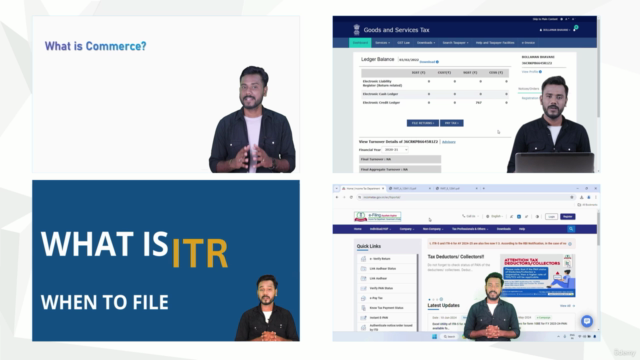640x360 pixels.
Task: Open Help and Taxpayer Facilities in GST nav bar
Action: (495, 42)
